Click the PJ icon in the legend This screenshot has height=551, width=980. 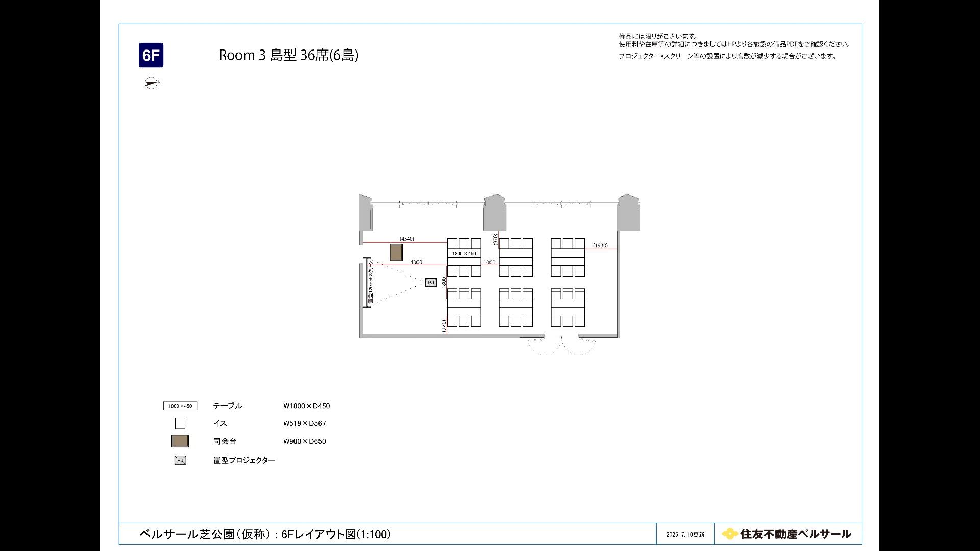pos(180,460)
